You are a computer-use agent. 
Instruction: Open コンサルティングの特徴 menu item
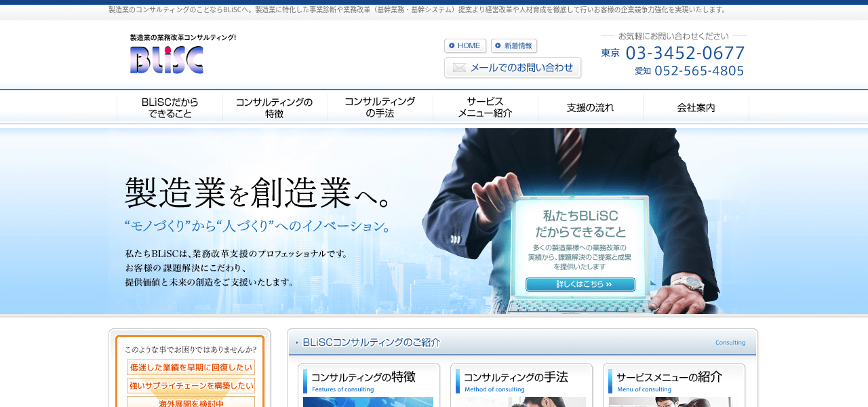point(275,108)
